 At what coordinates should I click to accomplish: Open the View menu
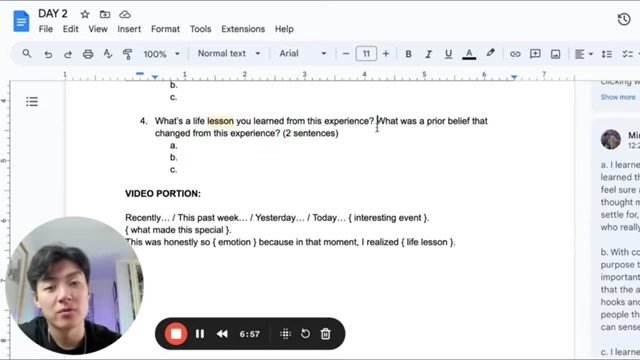coord(98,29)
